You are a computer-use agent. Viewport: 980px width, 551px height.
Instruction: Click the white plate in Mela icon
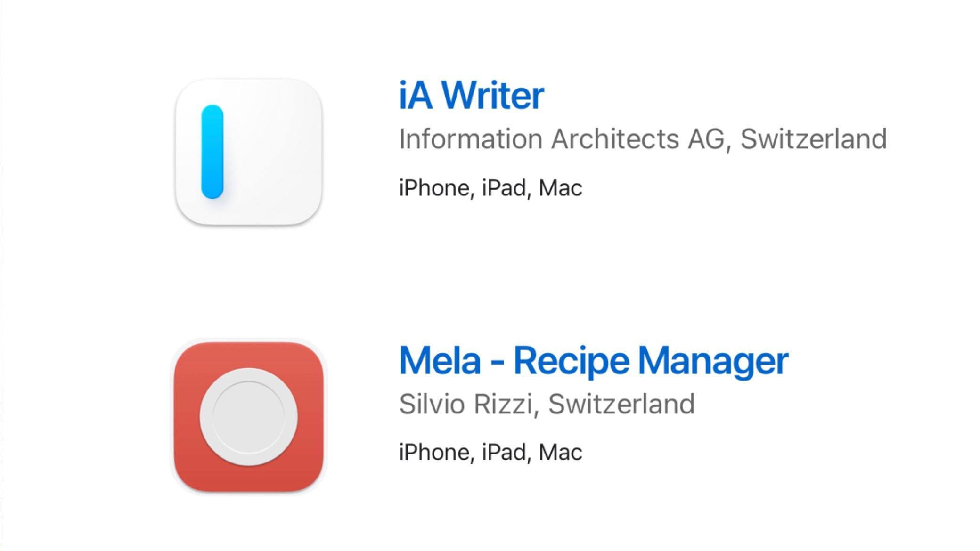pos(248,416)
